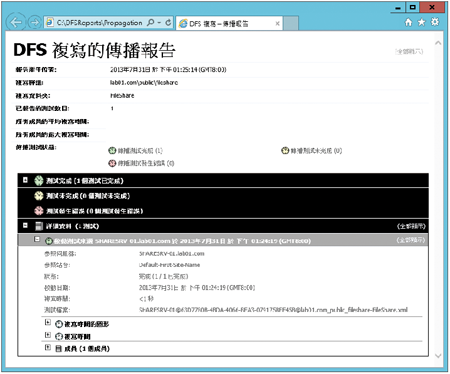Screen dimensions: 450x374
Task: Click the test file name ending in FileShare.xml
Action: click(273, 310)
